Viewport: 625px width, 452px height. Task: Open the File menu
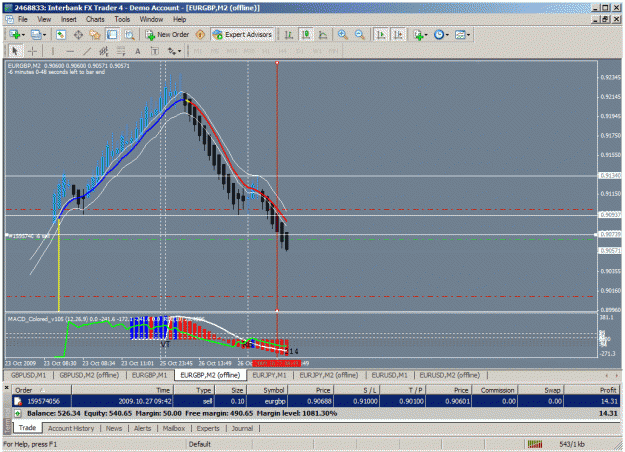click(23, 19)
